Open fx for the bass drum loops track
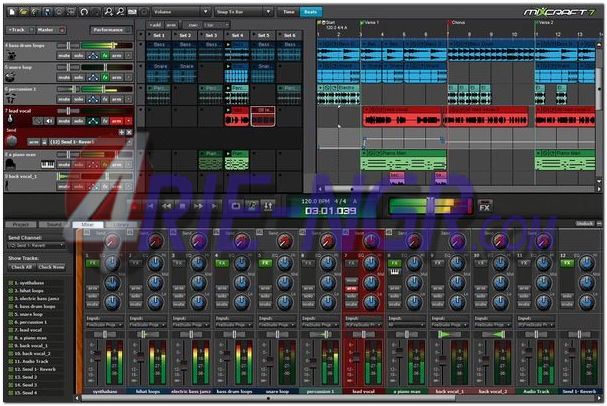Screen dimensions: 607x406 click(x=105, y=56)
